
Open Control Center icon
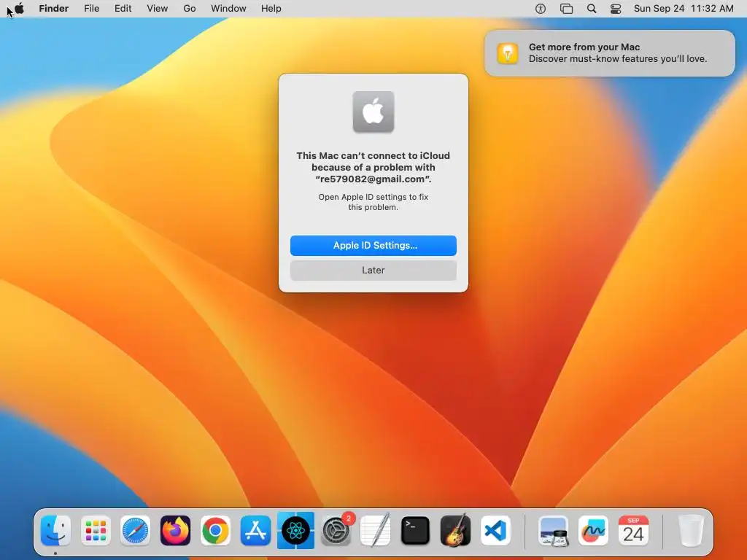coord(616,9)
